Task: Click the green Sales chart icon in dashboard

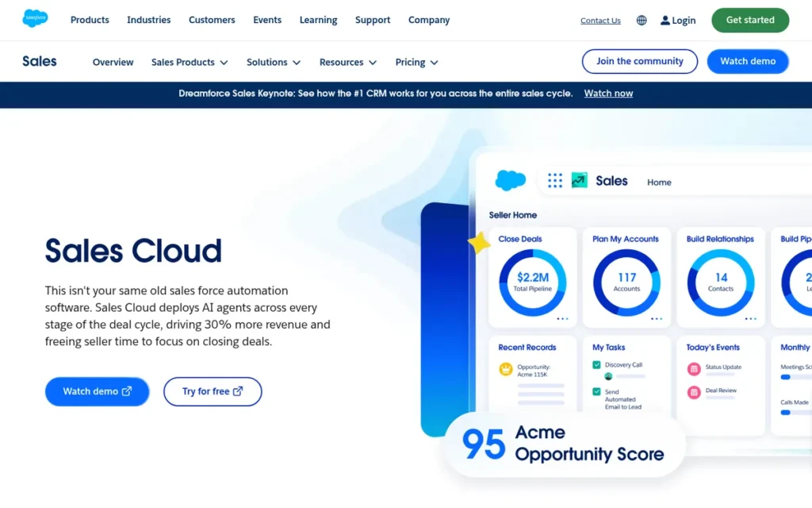Action: click(x=579, y=180)
